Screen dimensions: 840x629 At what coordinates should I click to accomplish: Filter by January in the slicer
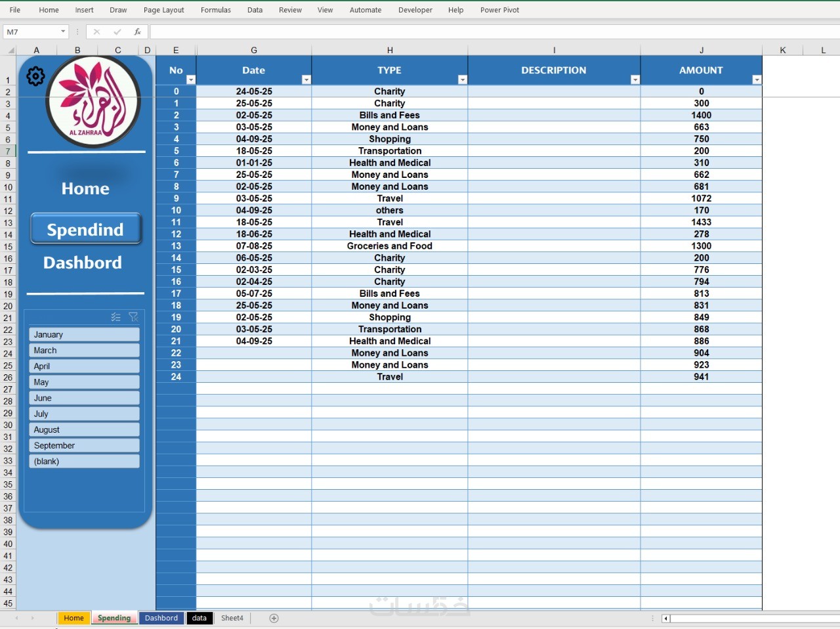(x=84, y=334)
